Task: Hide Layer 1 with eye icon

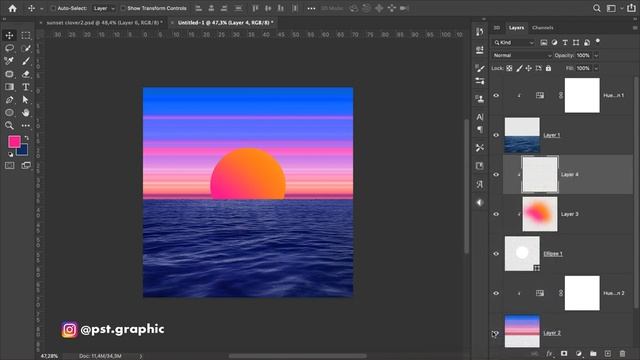Action: [x=496, y=135]
